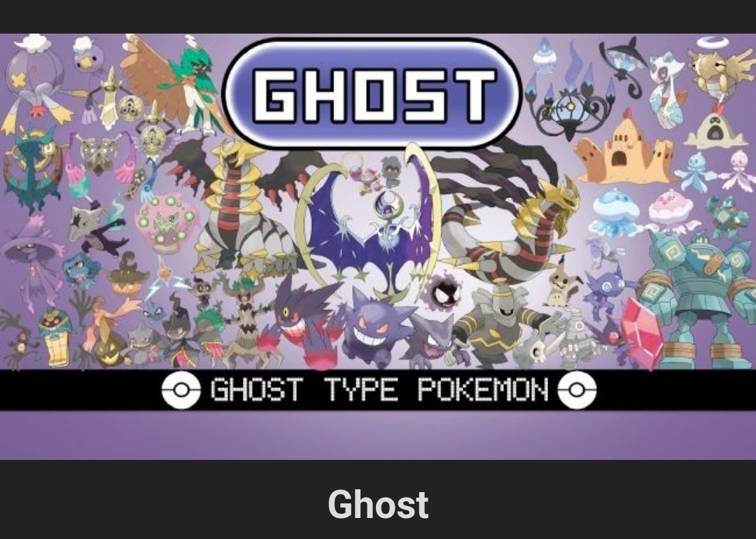Click the GHOST title badge

[372, 94]
